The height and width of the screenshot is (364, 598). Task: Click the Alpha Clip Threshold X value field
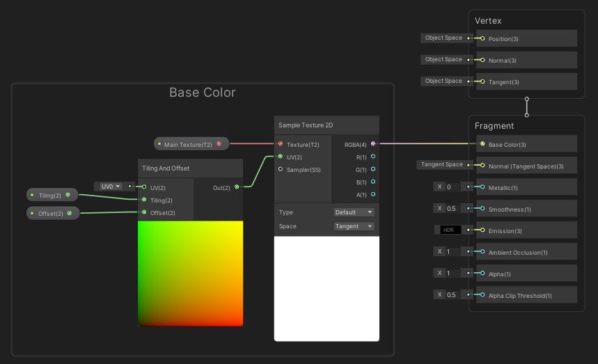click(x=453, y=294)
